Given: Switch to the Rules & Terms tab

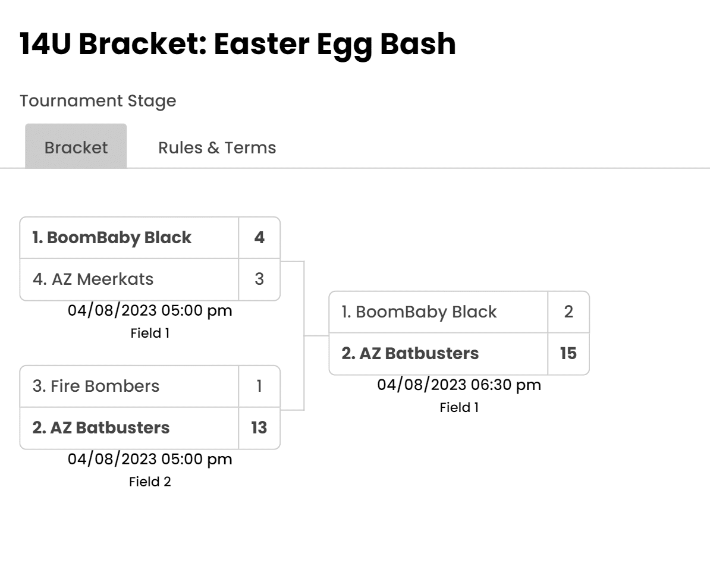Looking at the screenshot, I should [216, 147].
